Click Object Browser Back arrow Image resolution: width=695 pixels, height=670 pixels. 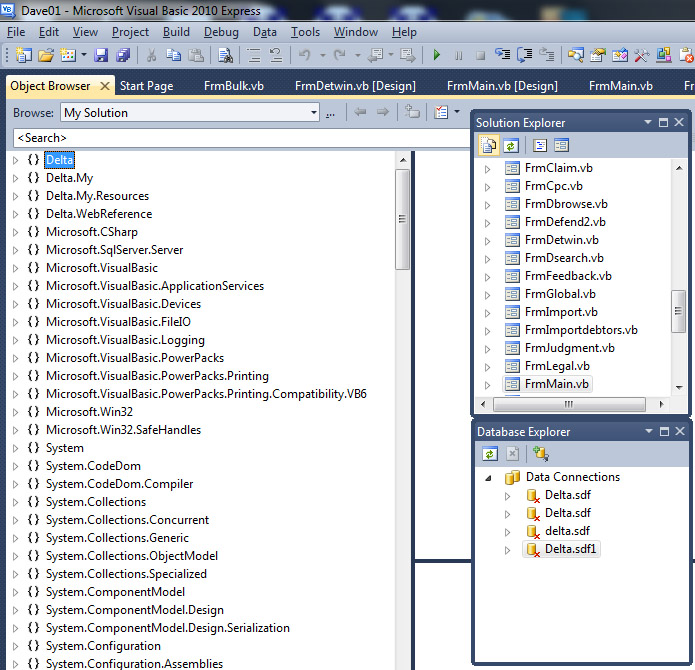(x=360, y=112)
